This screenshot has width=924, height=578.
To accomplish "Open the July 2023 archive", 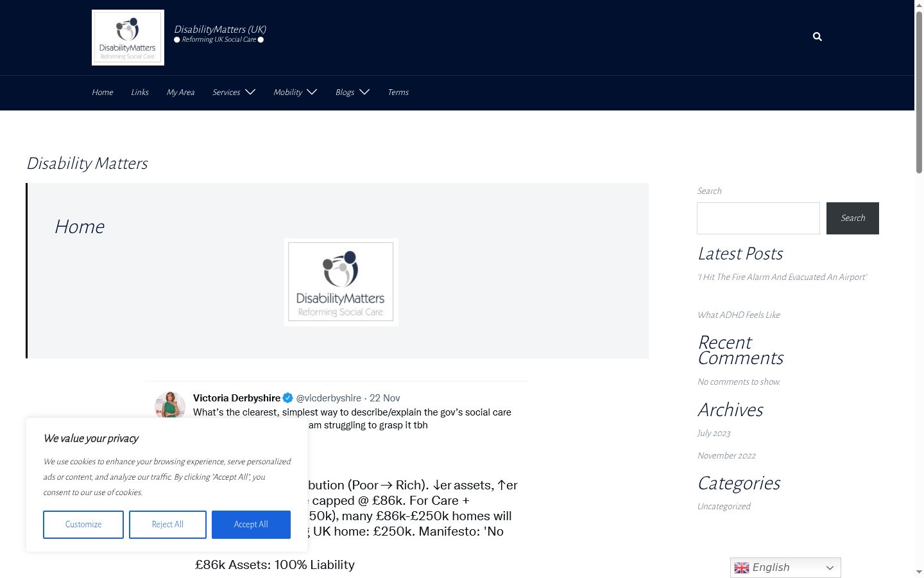I will tap(714, 433).
